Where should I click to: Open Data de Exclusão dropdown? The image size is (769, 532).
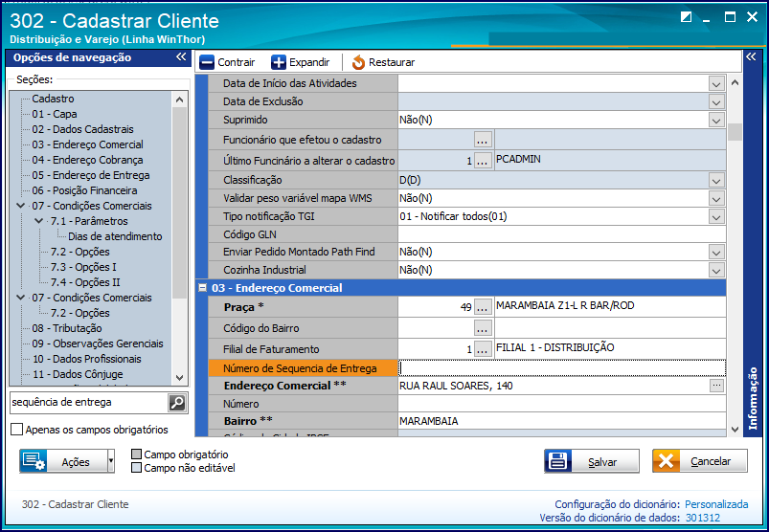pyautogui.click(x=716, y=101)
